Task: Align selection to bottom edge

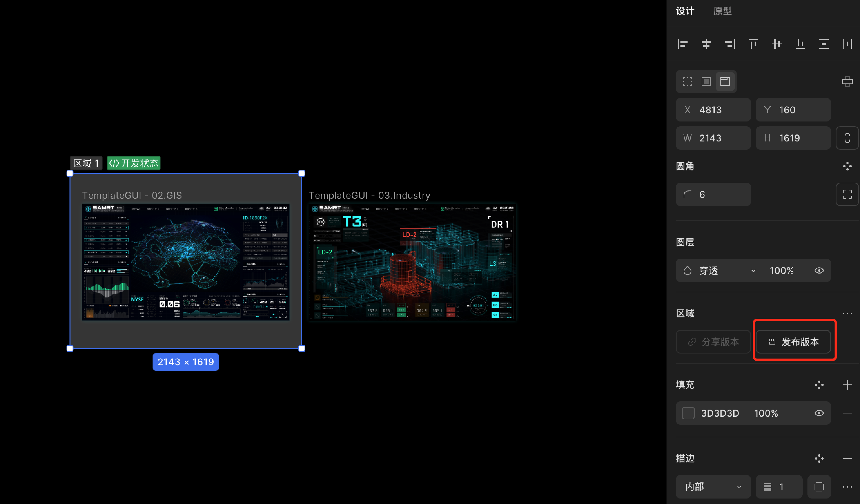Action: [x=800, y=44]
